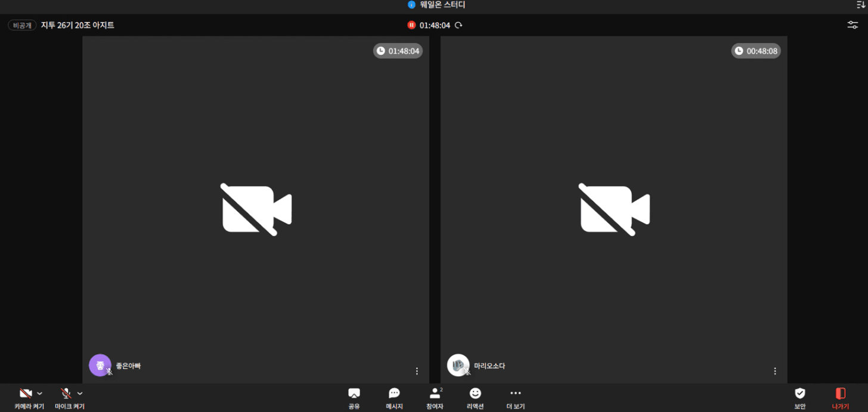Leave the room with 나가기

click(841, 398)
